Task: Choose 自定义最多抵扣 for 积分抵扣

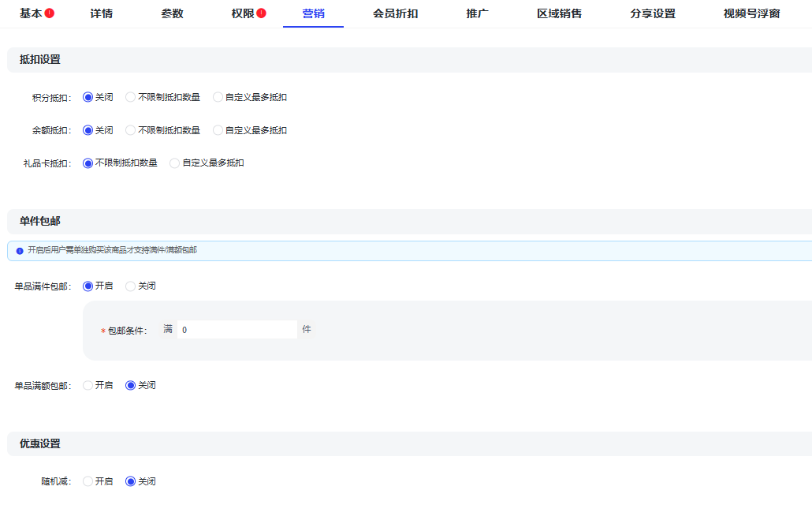Action: [x=218, y=97]
